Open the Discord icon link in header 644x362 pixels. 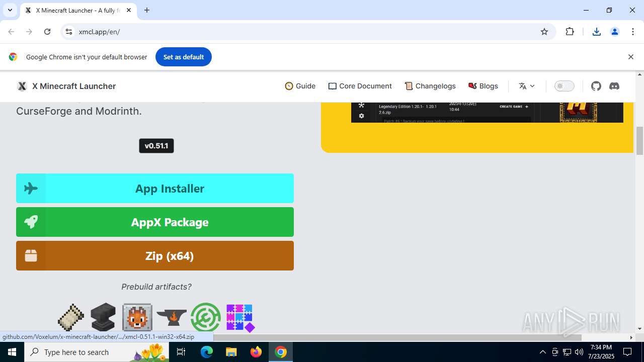pos(614,86)
